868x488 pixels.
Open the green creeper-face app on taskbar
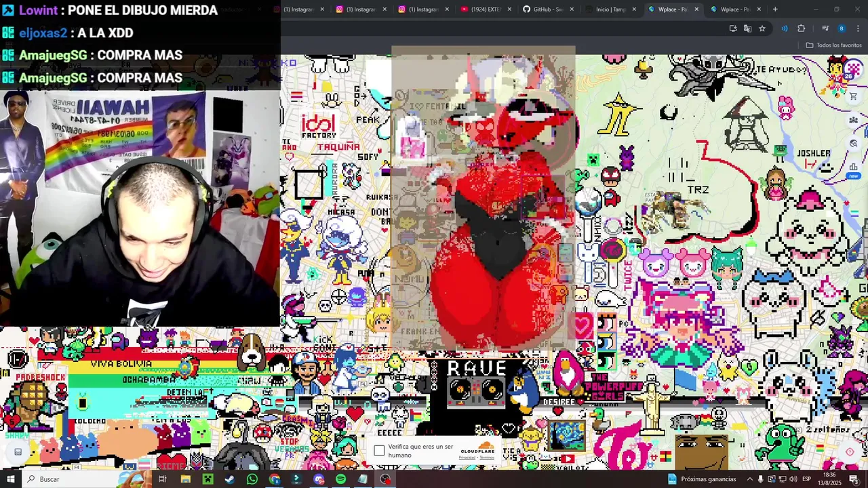[x=208, y=479]
